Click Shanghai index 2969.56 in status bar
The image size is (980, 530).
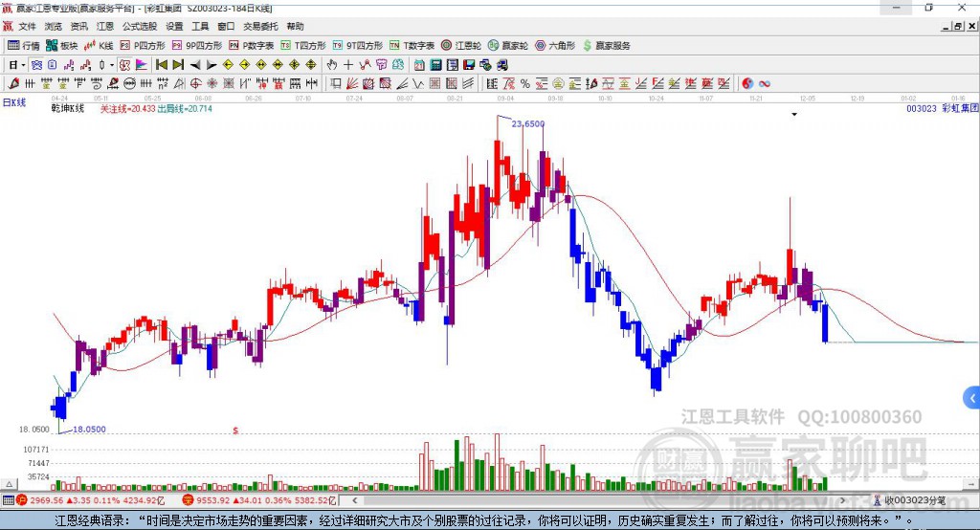46,500
